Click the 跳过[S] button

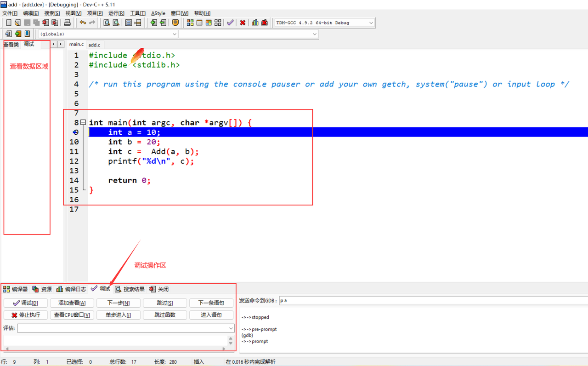coord(165,303)
